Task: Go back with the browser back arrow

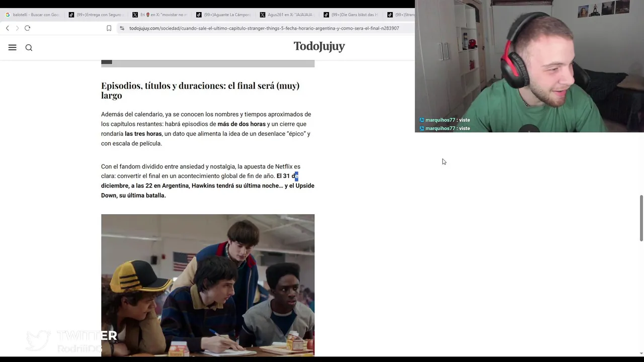Action: [x=7, y=28]
